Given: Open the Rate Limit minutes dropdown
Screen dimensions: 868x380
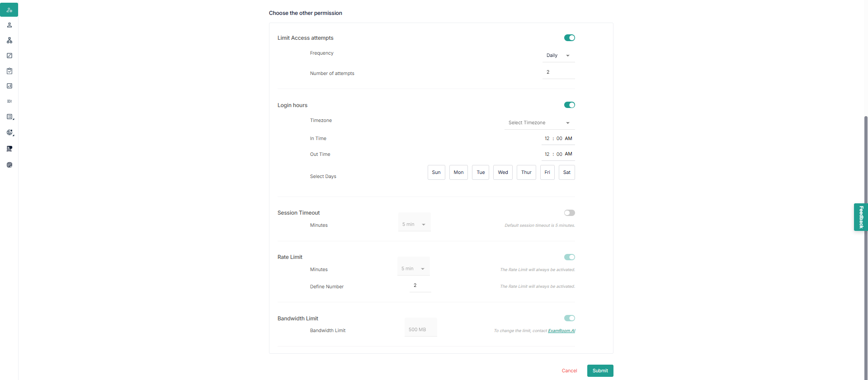Looking at the screenshot, I should (413, 269).
